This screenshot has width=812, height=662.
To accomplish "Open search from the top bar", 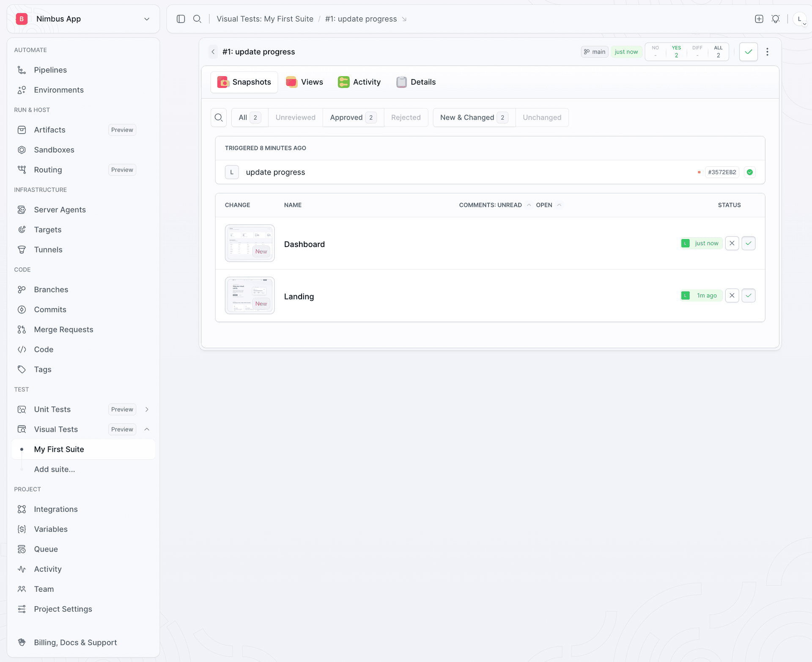I will (197, 19).
